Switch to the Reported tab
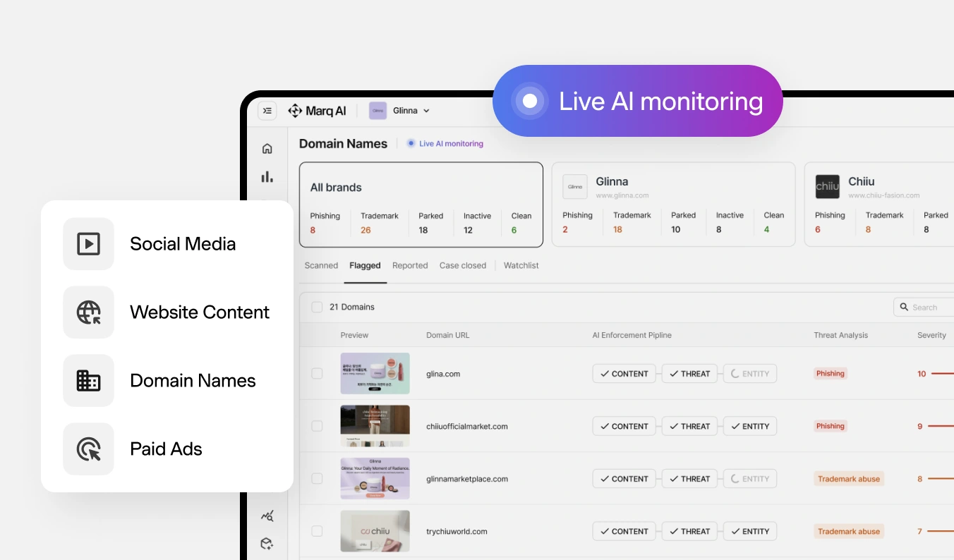Screen dimensions: 954x560 coord(410,266)
